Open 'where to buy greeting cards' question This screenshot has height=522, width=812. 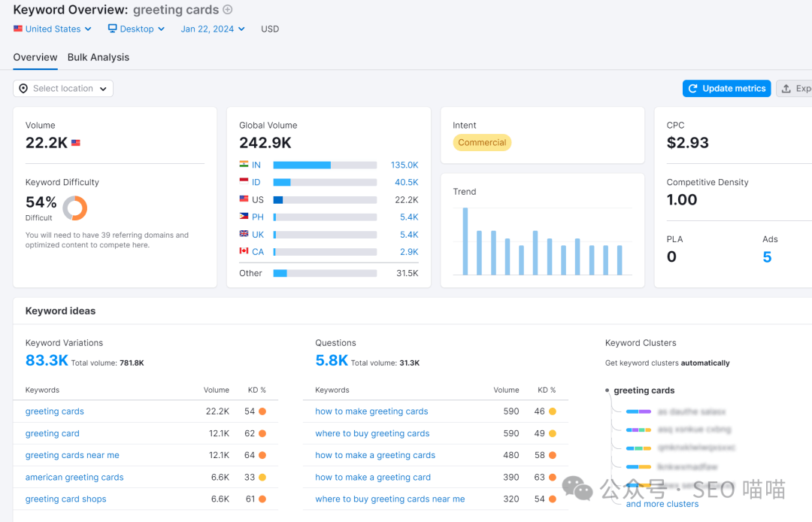(372, 433)
